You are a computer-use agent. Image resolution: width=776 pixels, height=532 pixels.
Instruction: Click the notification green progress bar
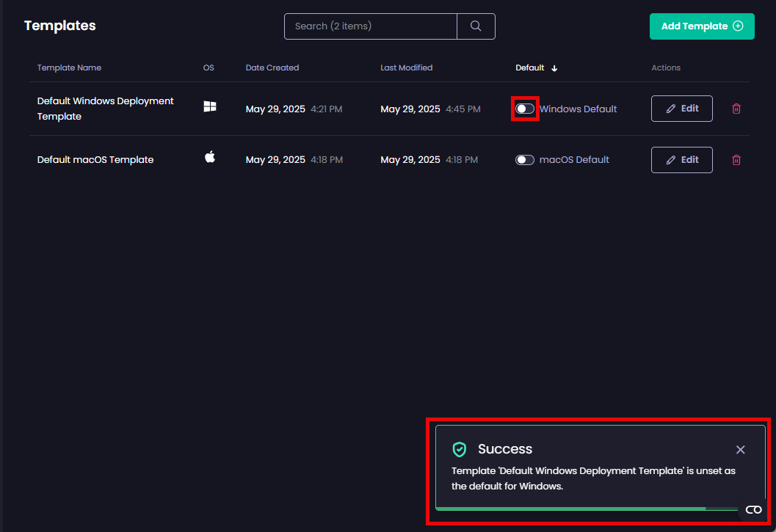[570, 508]
